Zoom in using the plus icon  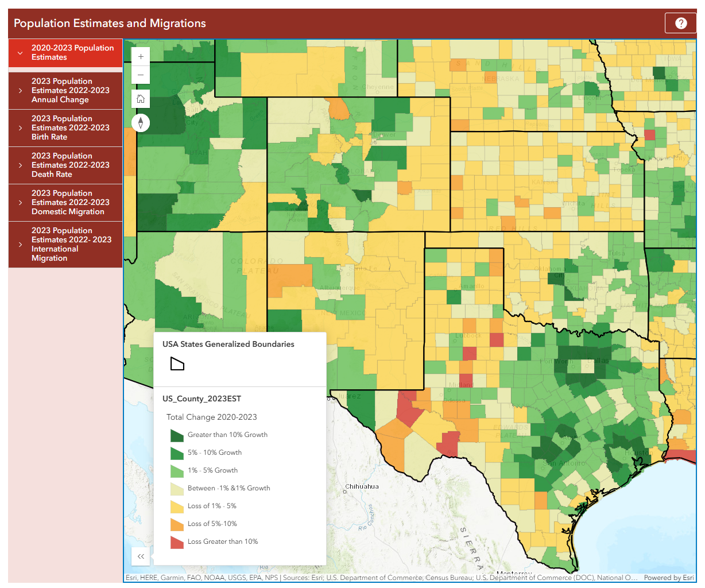pos(141,56)
